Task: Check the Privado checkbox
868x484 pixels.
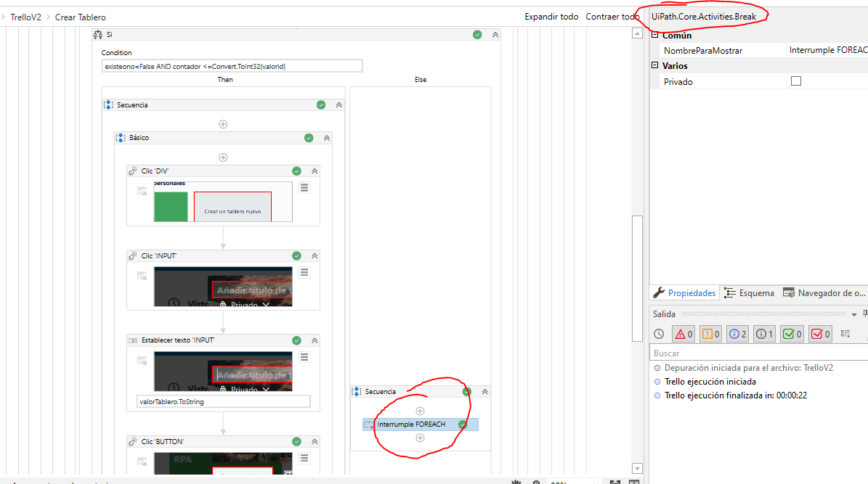Action: tap(796, 81)
